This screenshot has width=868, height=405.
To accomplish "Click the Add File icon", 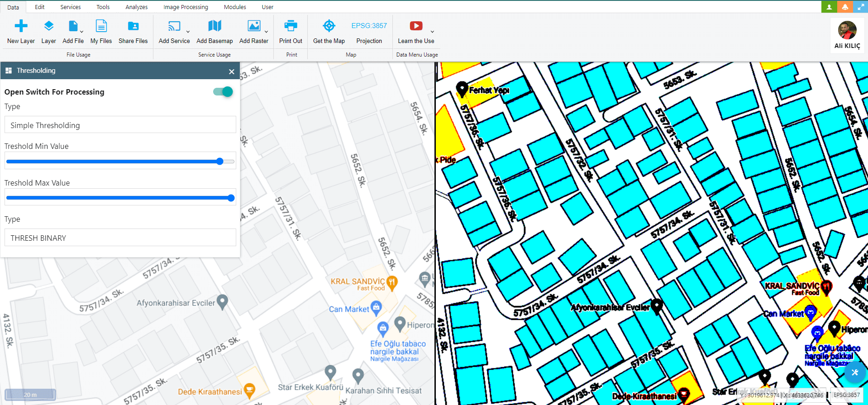I will tap(72, 26).
